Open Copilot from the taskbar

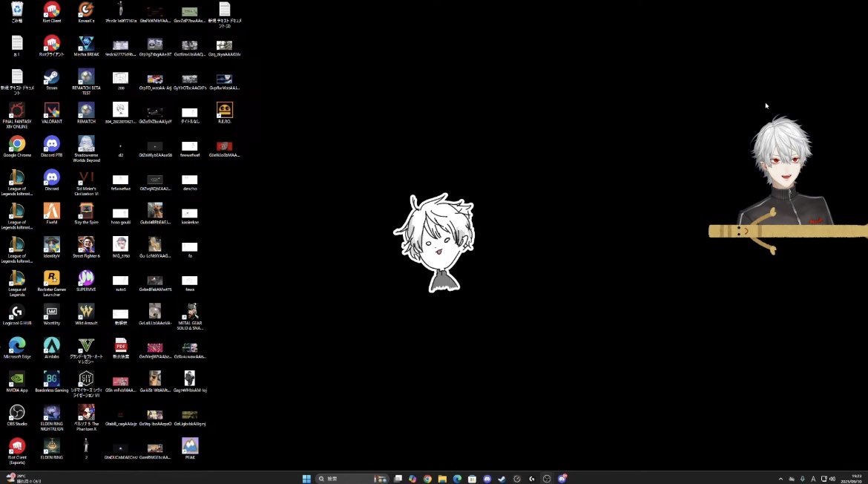click(x=412, y=479)
